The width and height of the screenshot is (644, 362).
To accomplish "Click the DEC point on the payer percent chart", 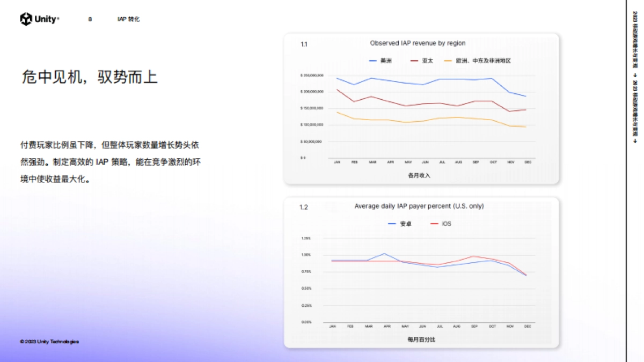I will coord(526,275).
